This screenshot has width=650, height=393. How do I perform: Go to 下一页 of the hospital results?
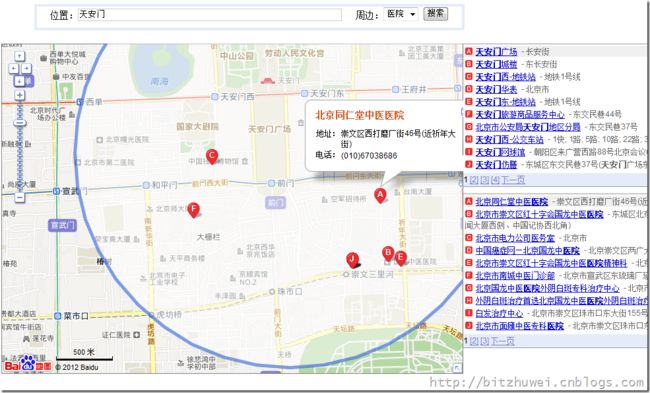[x=502, y=341]
